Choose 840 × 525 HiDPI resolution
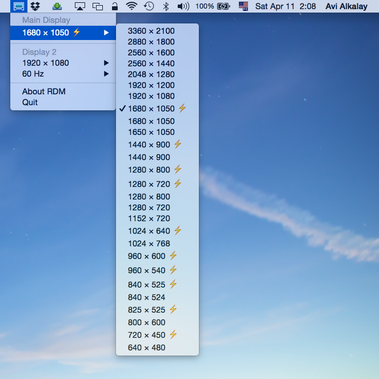Image resolution: width=379 pixels, height=379 pixels. click(157, 284)
